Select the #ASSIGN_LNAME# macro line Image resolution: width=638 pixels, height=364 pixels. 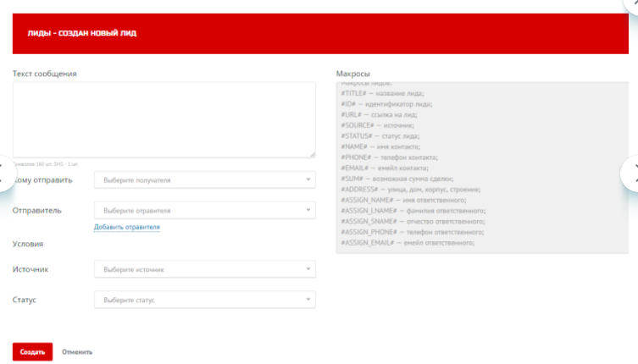coord(413,211)
